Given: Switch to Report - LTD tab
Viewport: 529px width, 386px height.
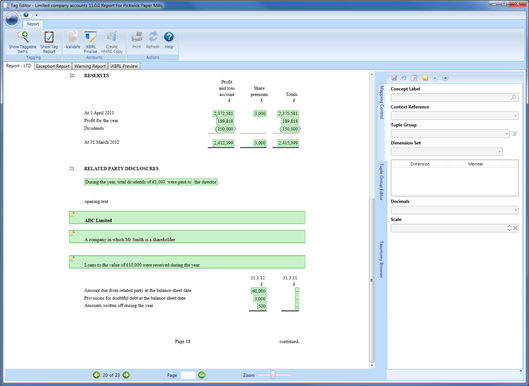Looking at the screenshot, I should (19, 66).
